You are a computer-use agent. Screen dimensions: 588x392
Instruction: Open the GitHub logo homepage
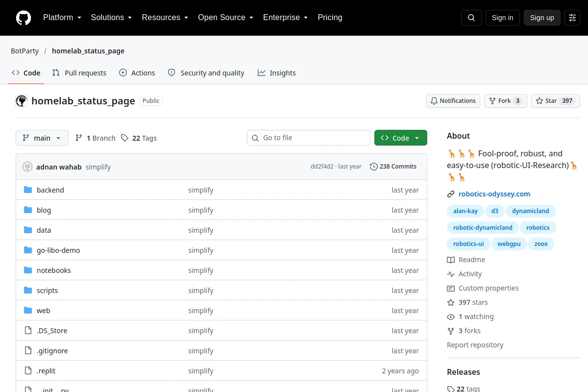point(24,18)
